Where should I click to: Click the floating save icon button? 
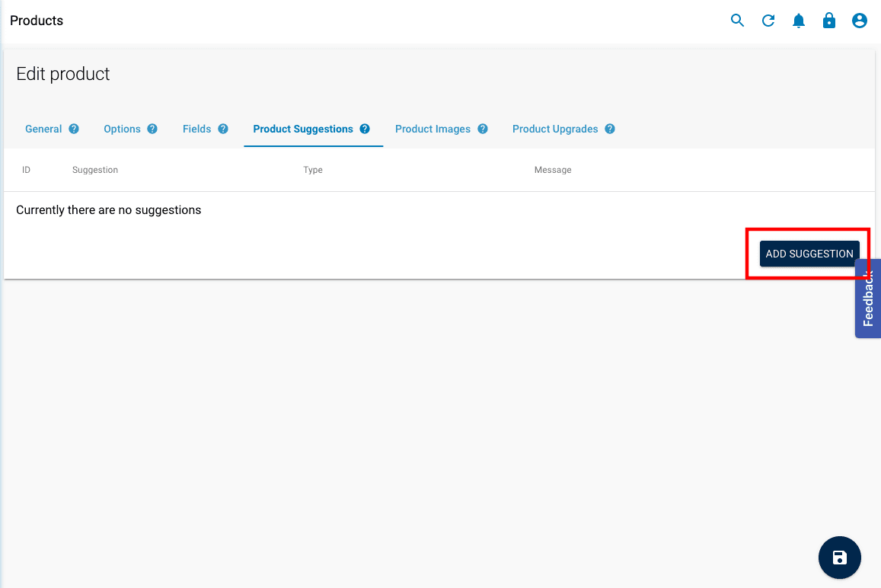tap(840, 558)
